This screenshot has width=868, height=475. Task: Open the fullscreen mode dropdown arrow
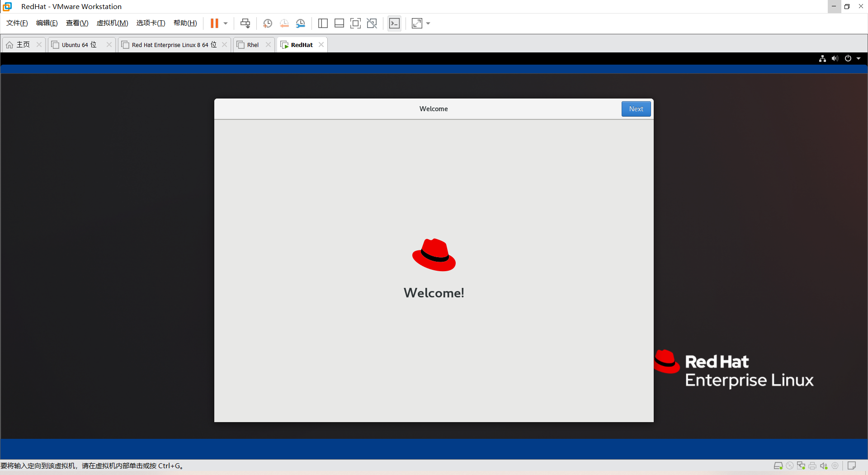(427, 23)
